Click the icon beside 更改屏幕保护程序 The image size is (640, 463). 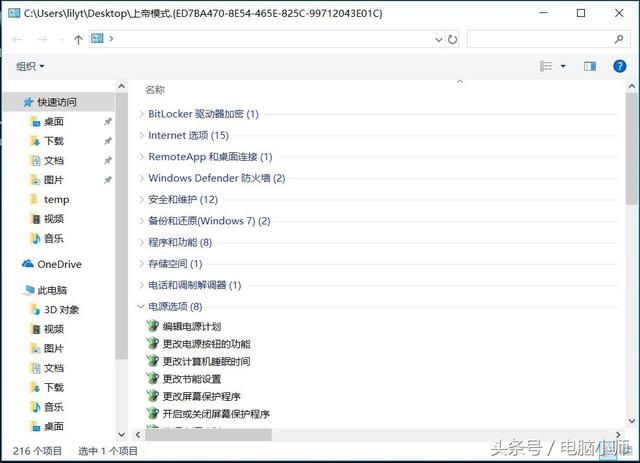coord(153,396)
